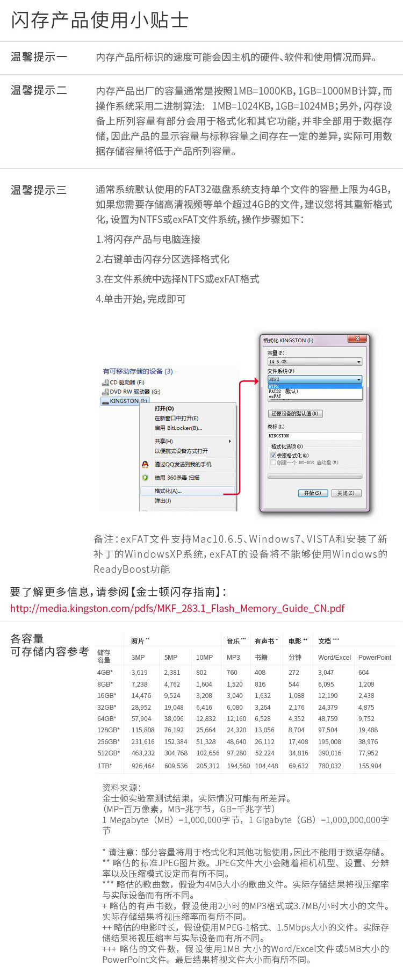Click step 4.单击开始，完成即可
The width and height of the screenshot is (403, 980).
click(141, 299)
